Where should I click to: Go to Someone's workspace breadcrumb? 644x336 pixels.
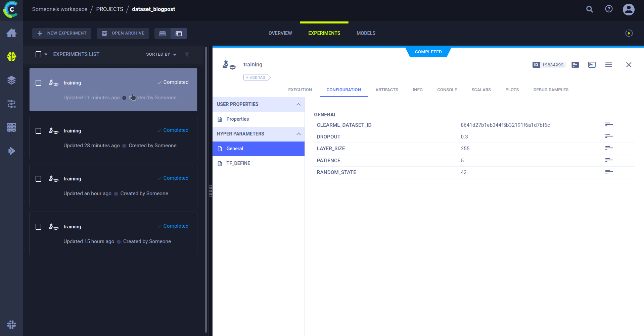click(59, 9)
